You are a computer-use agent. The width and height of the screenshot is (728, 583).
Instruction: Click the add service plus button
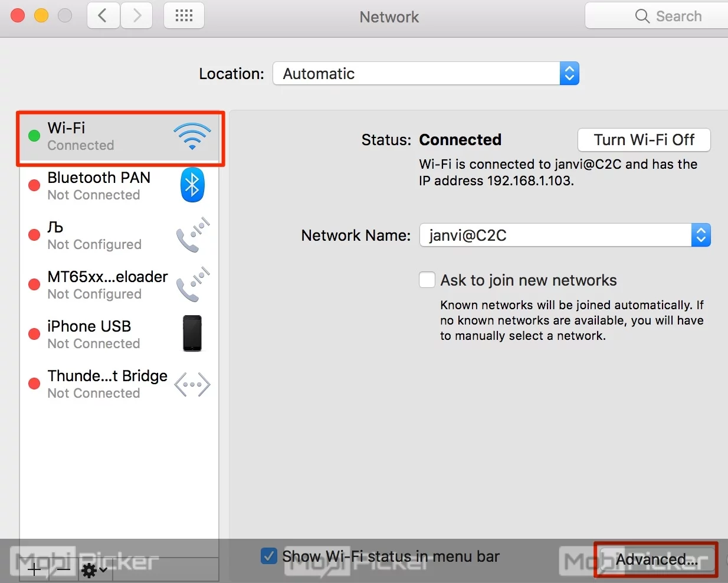[34, 570]
